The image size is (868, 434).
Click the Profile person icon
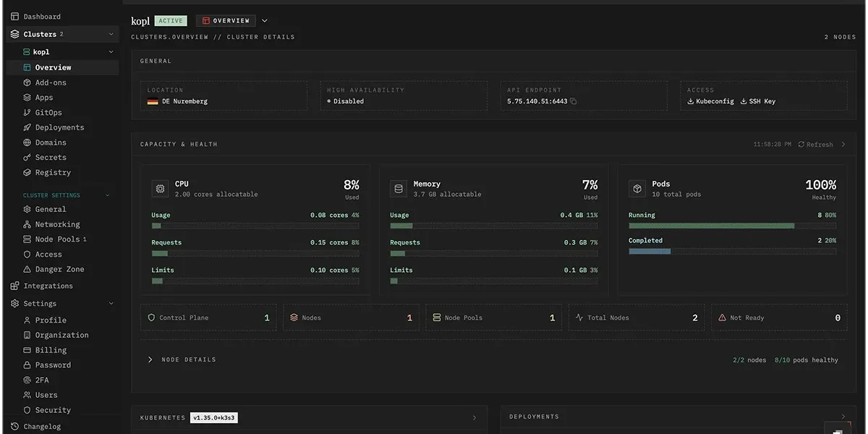coord(27,320)
